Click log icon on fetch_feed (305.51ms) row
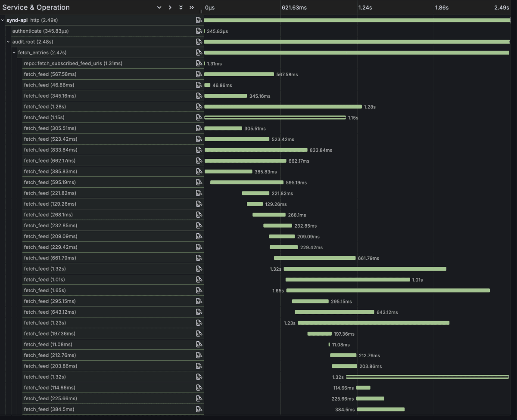This screenshot has width=517, height=420. click(199, 128)
